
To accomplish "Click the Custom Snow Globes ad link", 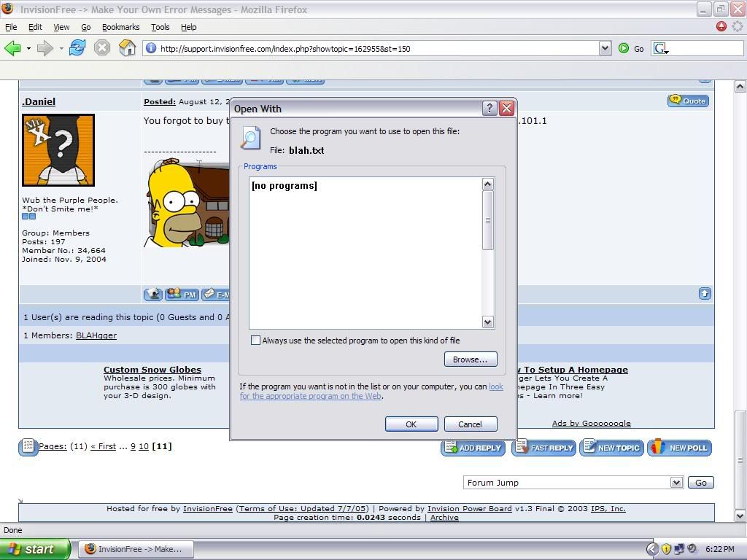I will pos(152,370).
